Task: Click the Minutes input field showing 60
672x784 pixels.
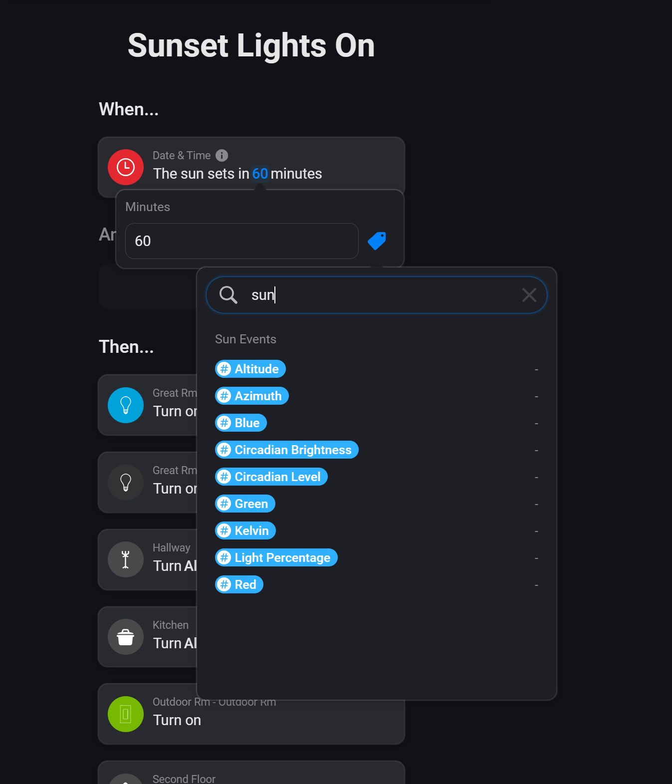Action: (x=241, y=241)
